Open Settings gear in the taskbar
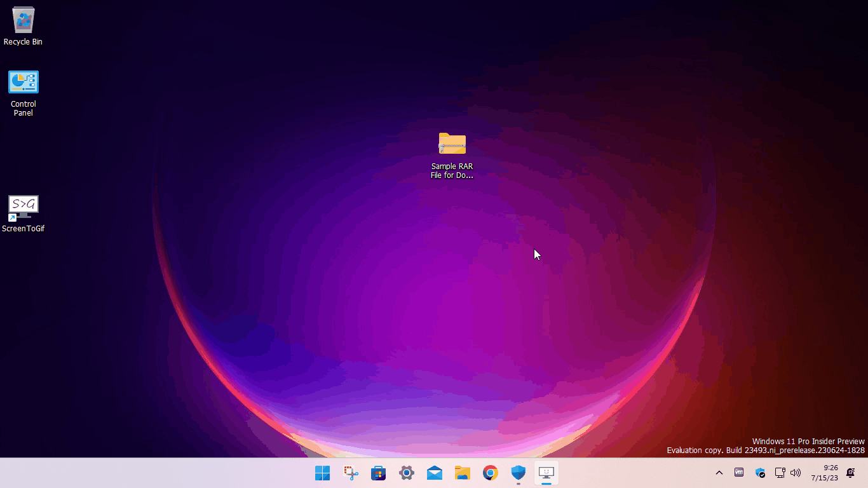The width and height of the screenshot is (868, 488). (407, 473)
